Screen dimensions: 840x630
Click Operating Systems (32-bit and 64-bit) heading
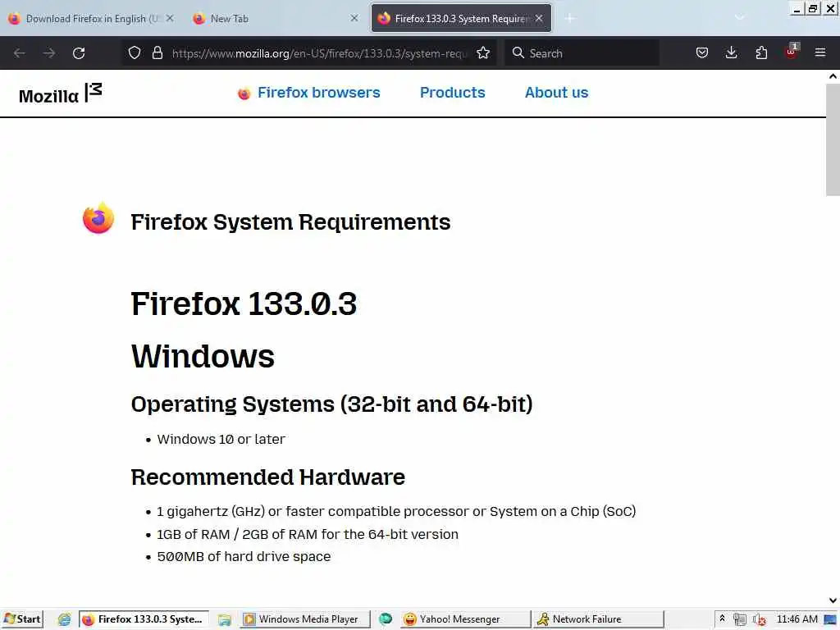tap(331, 404)
